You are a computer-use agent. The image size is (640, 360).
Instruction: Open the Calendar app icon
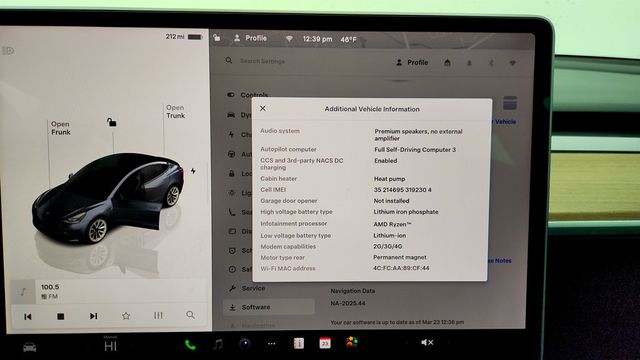click(325, 343)
